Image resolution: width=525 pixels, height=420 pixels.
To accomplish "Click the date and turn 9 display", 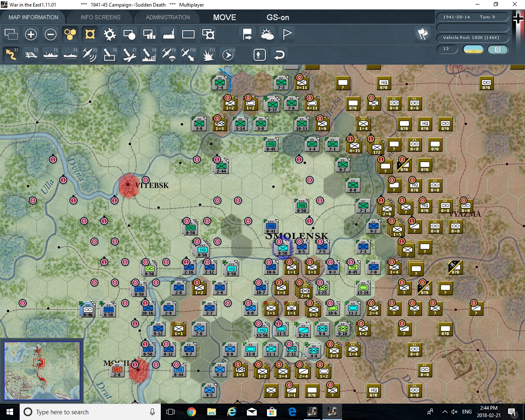I will coord(473,17).
